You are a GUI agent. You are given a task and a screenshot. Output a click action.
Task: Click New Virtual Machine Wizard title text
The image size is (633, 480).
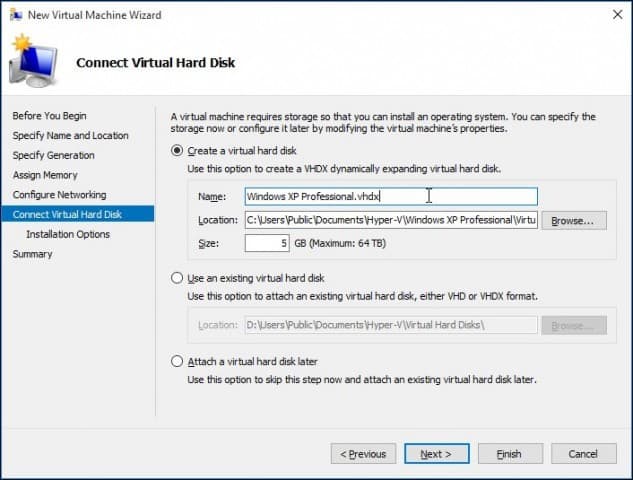coord(94,15)
